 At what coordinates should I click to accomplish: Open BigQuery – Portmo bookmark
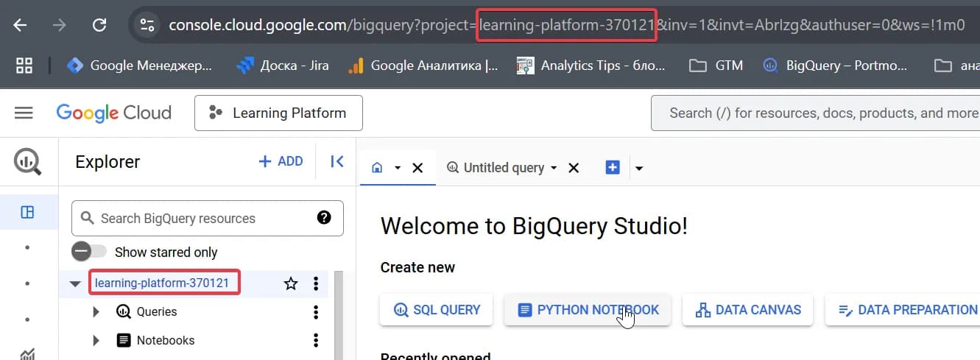click(x=836, y=66)
